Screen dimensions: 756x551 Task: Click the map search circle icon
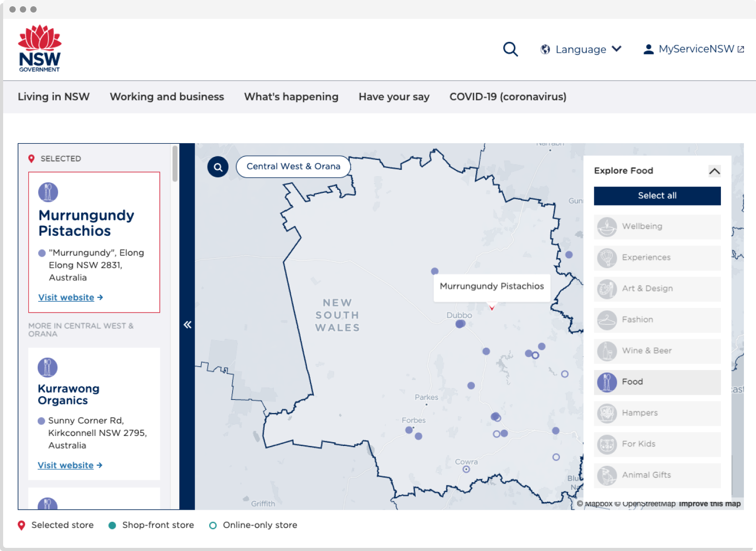pyautogui.click(x=218, y=167)
